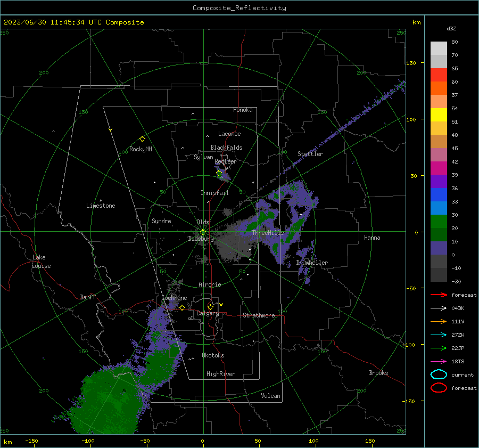Click the ThreeHills label
The image size is (479, 448).
[x=268, y=233]
